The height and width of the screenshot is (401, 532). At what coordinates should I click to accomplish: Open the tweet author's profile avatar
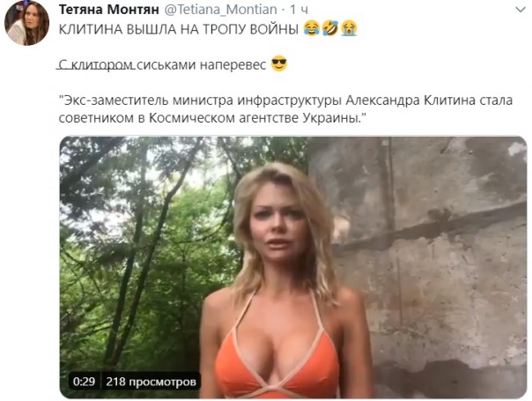[26, 23]
